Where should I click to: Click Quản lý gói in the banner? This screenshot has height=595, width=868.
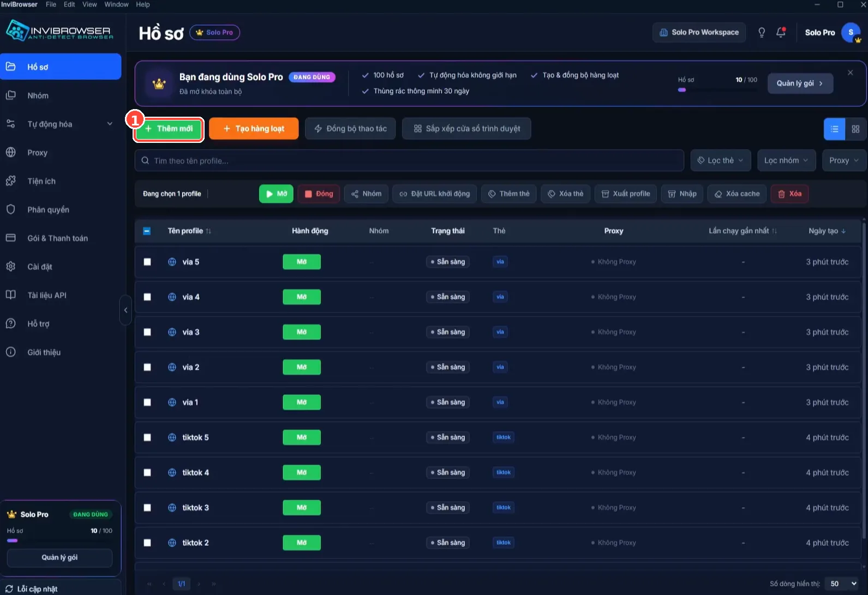click(x=800, y=83)
